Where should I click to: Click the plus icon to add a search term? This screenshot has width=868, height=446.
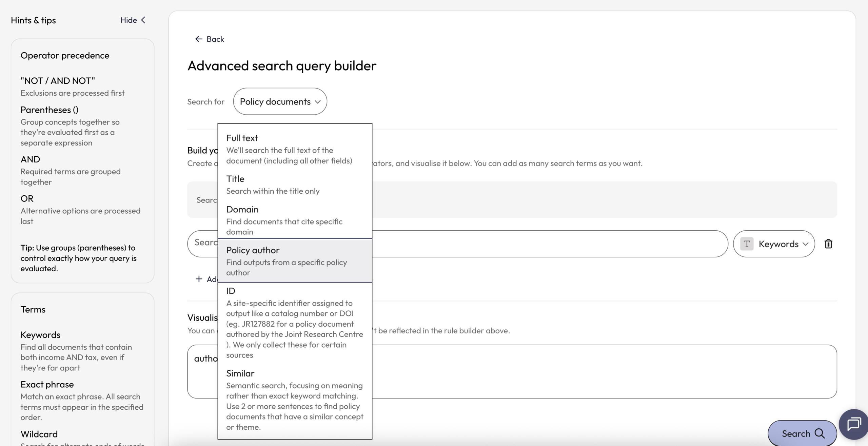[x=199, y=279]
